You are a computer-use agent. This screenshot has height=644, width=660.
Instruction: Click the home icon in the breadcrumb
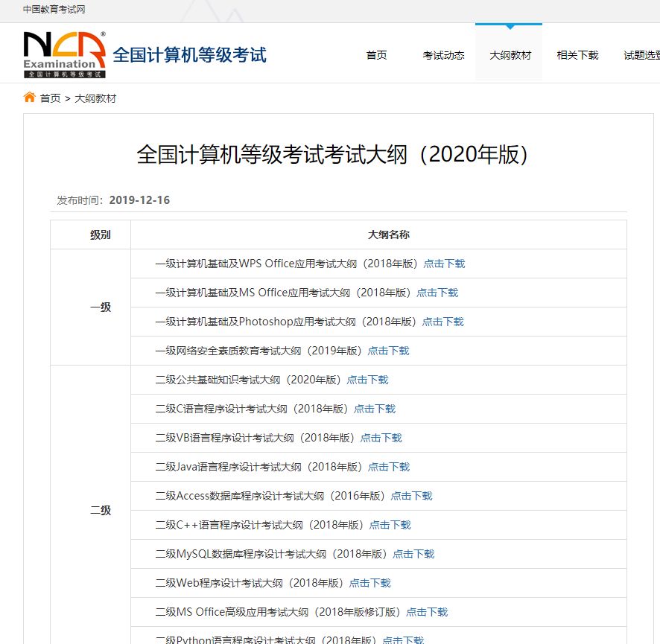point(29,97)
